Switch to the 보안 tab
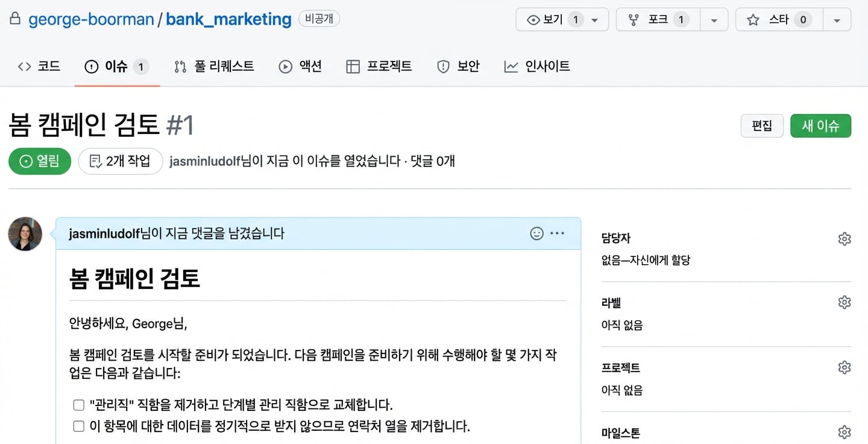 click(x=458, y=66)
